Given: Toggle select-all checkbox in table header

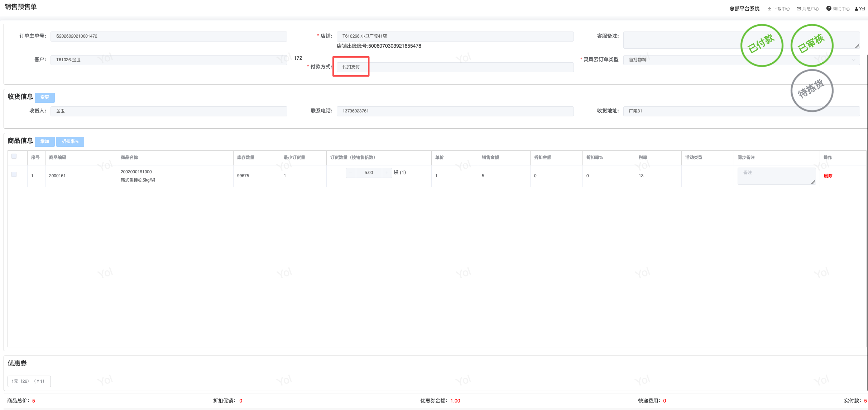Looking at the screenshot, I should [14, 156].
